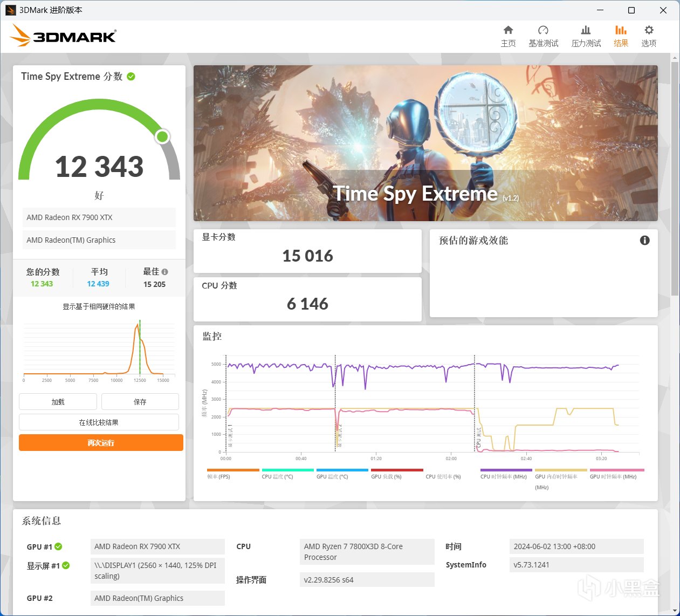The width and height of the screenshot is (680, 616).
Task: Click 系统信息 section heading
Action: click(x=41, y=521)
